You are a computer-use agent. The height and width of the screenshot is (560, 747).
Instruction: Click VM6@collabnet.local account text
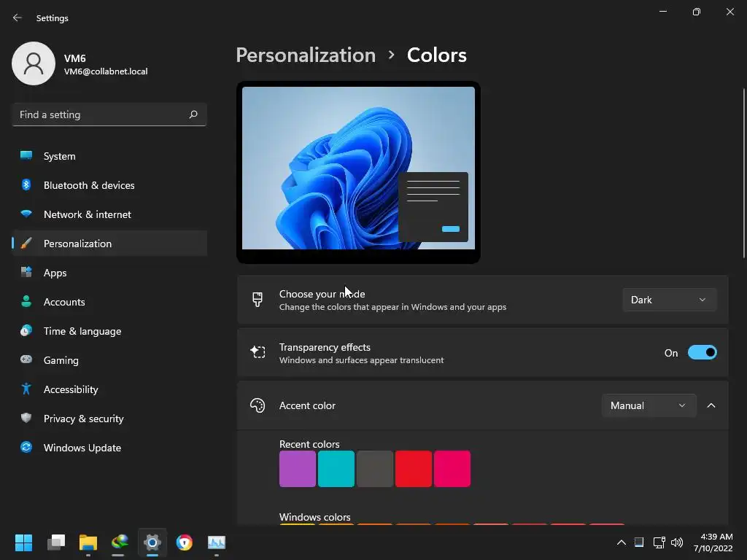[106, 71]
